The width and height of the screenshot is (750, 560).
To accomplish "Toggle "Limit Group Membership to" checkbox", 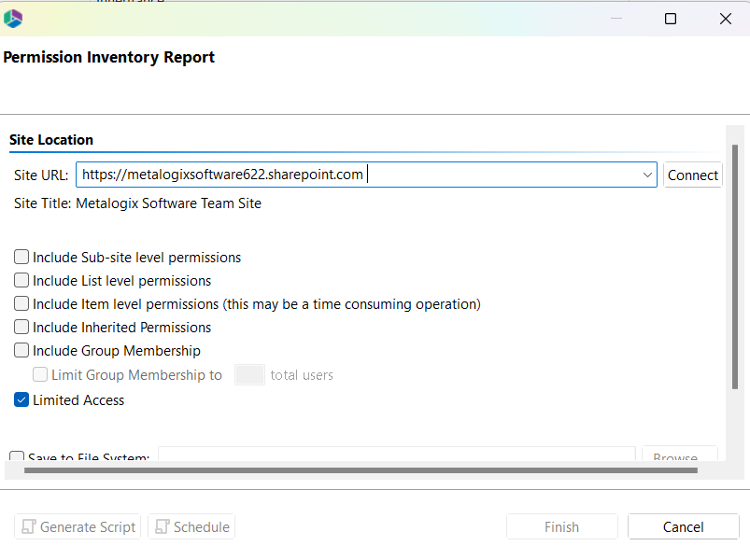I will click(39, 374).
